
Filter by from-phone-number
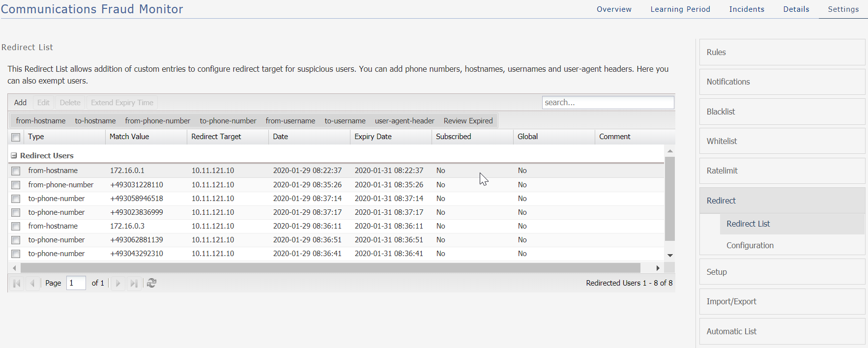(157, 121)
